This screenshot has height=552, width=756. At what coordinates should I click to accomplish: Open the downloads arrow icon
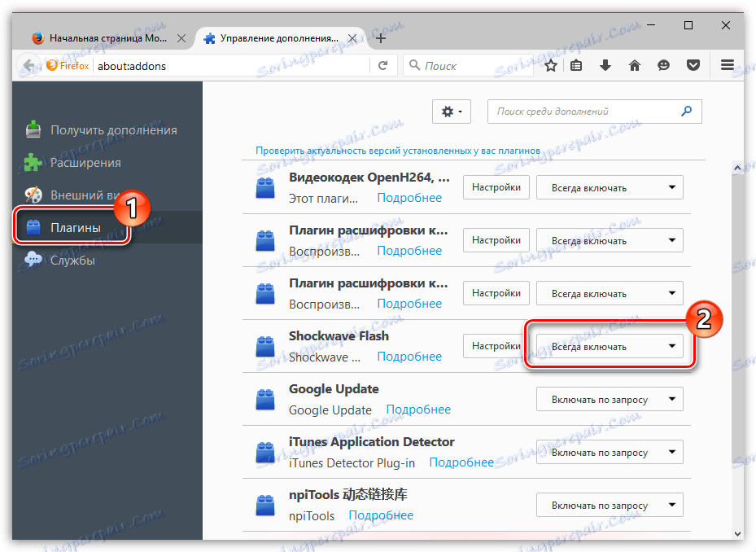pyautogui.click(x=605, y=65)
